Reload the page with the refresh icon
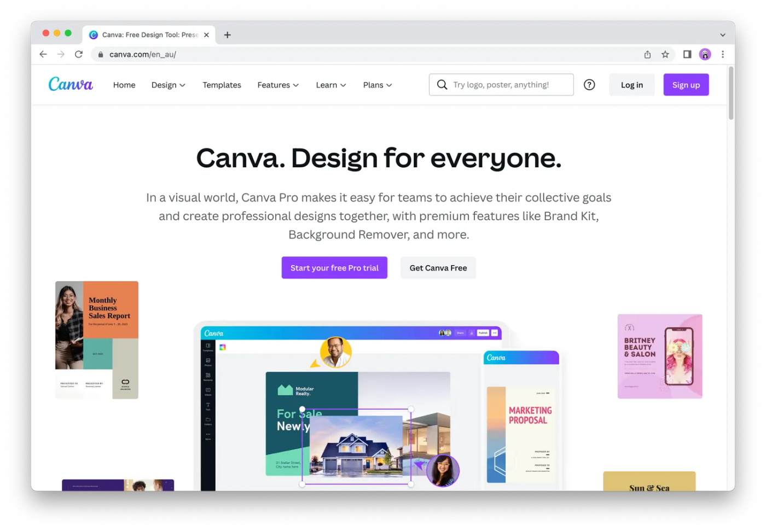 click(78, 54)
